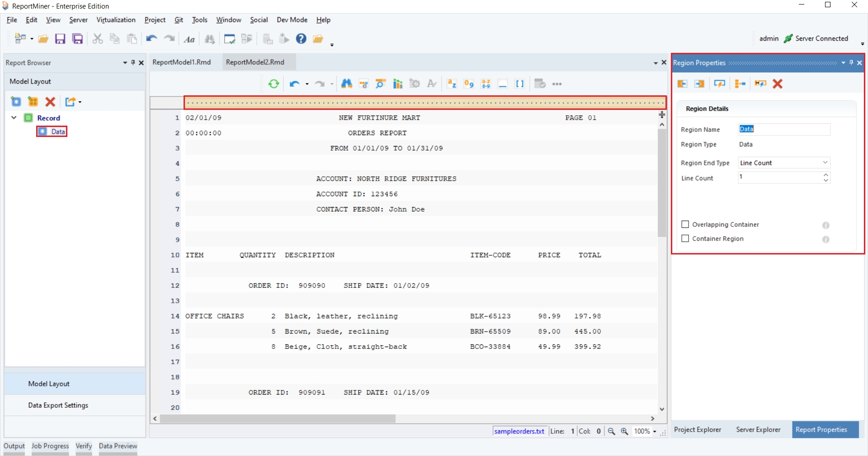Click the horizontal scrollbar thumb below the report
The image size is (868, 456).
(x=278, y=419)
